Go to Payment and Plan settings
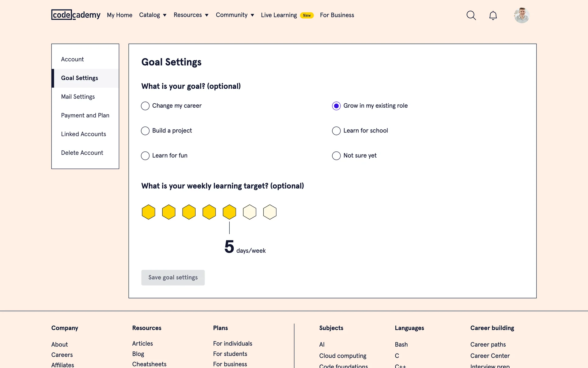 pos(85,115)
